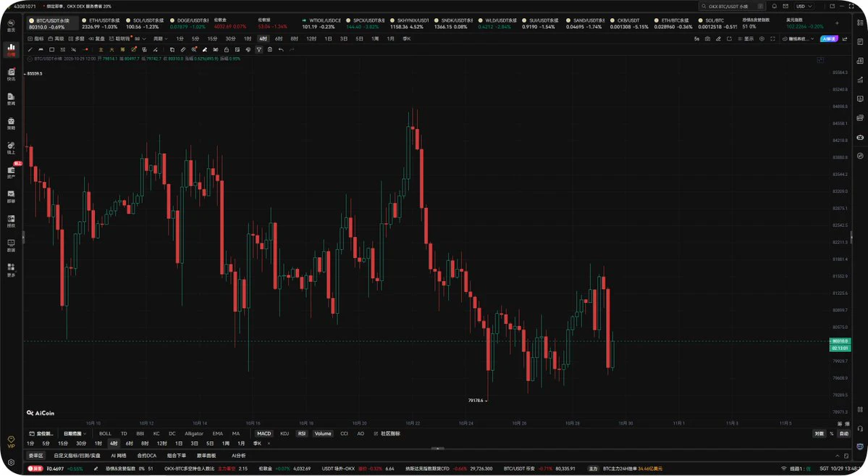Click the 指标 indicators button
Image resolution: width=868 pixels, height=476 pixels.
point(35,39)
